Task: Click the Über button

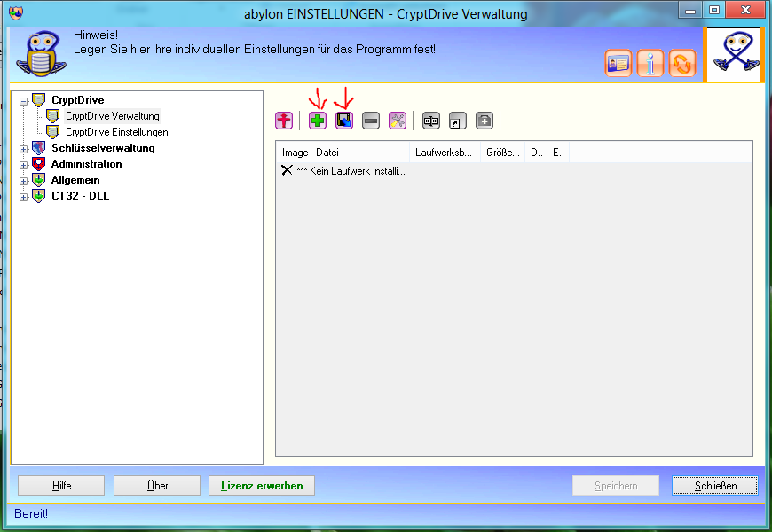Action: [157, 486]
